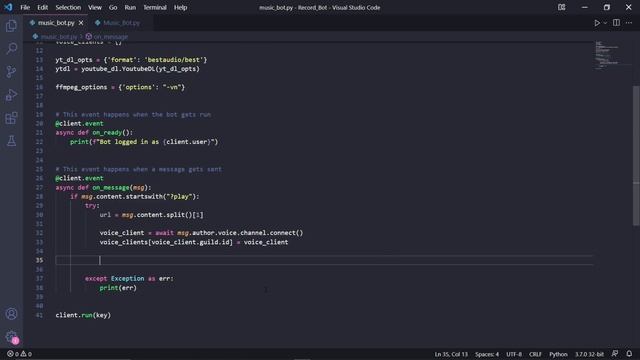Click ytdl = youtube_dl.YoutubeDL line

127,69
